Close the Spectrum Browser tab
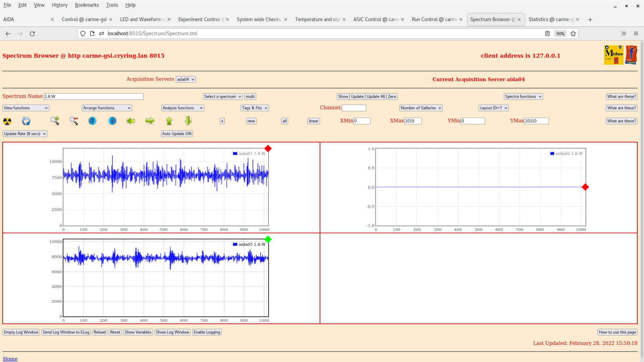644x362 pixels. 519,19
